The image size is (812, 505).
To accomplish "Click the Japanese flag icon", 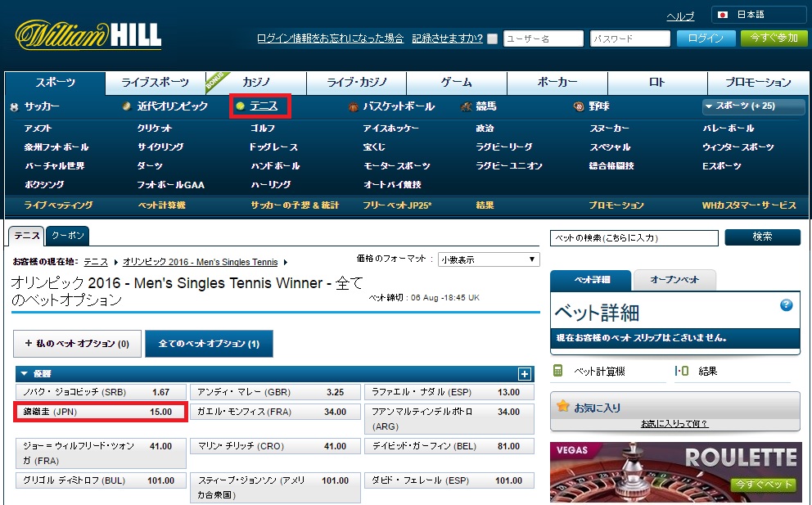I will (x=723, y=15).
